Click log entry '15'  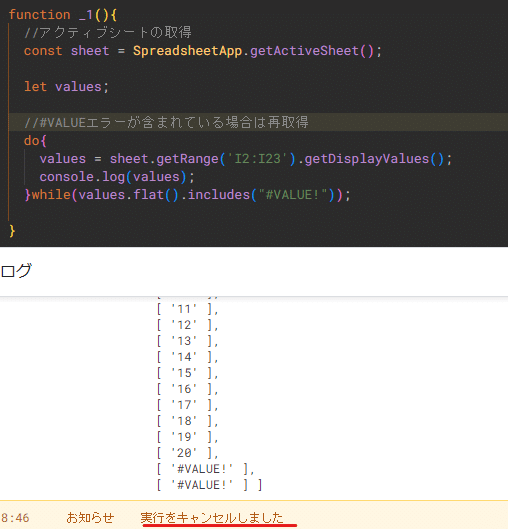pyautogui.click(x=187, y=373)
